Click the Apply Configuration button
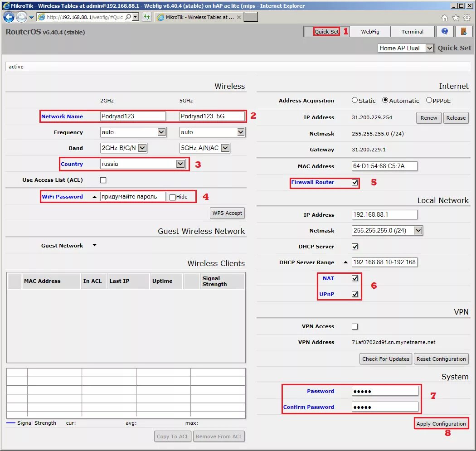Image resolution: width=476 pixels, height=451 pixels. 441,423
